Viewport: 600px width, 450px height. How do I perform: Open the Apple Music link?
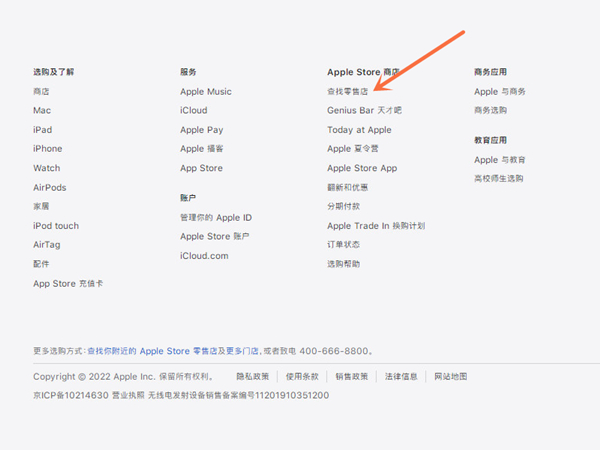[x=206, y=91]
